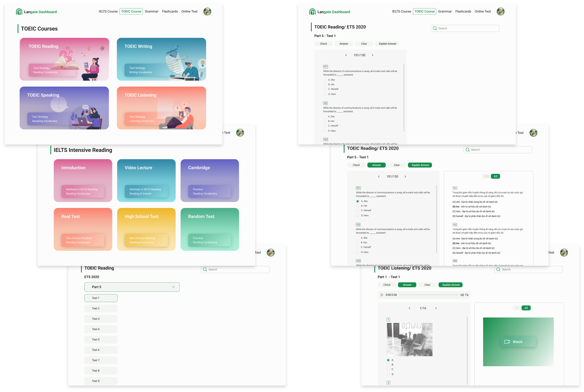Image resolution: width=584 pixels, height=392 pixels.
Task: Open profile avatar in TOEIC Reading test list window
Action: [271, 253]
